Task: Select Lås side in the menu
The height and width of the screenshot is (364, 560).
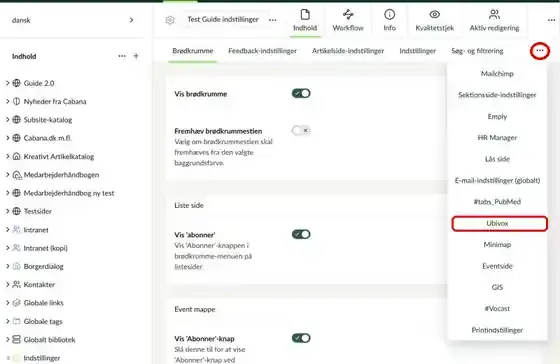Action: [x=497, y=159]
